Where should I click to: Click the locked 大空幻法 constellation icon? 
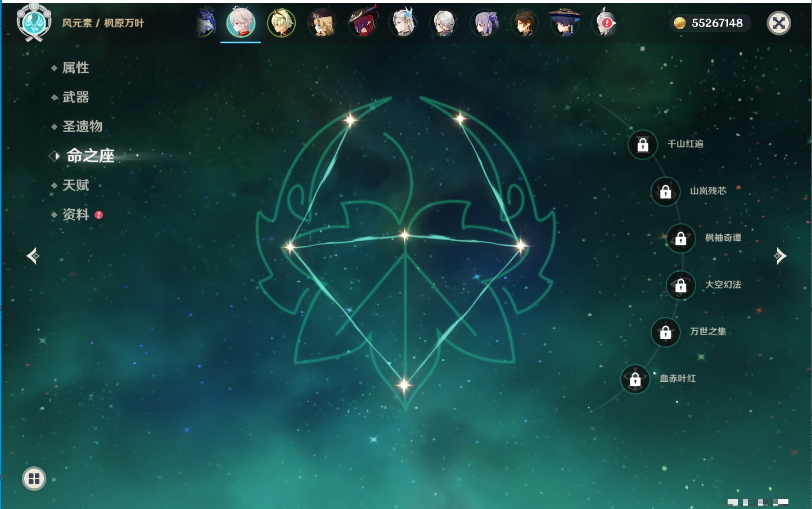point(681,285)
